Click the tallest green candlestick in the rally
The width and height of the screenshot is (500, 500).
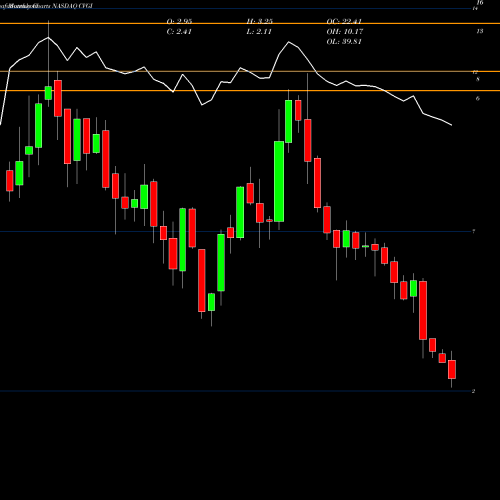[279, 181]
